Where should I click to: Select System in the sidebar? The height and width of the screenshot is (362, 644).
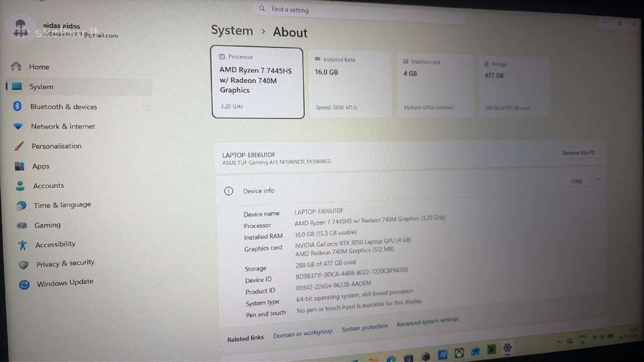(79, 87)
